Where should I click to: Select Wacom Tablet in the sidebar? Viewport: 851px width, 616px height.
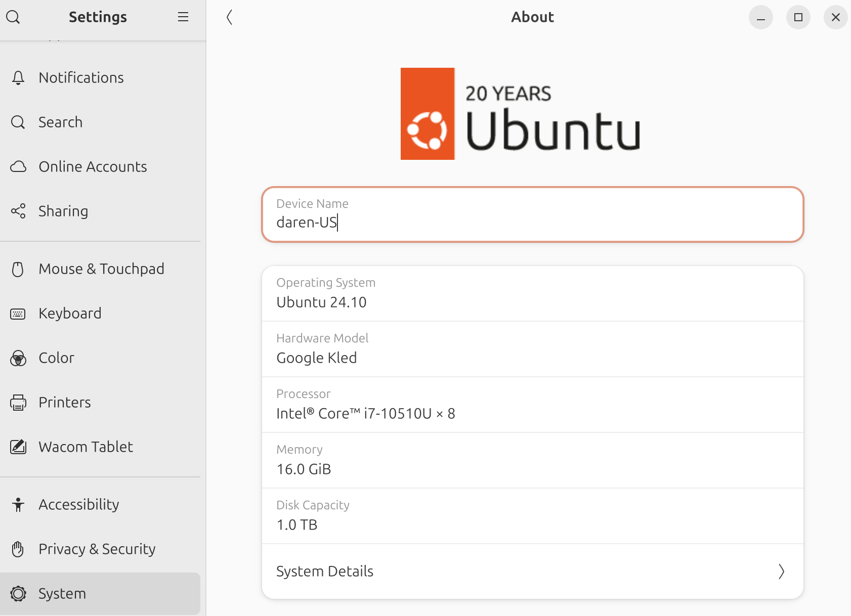(x=100, y=447)
